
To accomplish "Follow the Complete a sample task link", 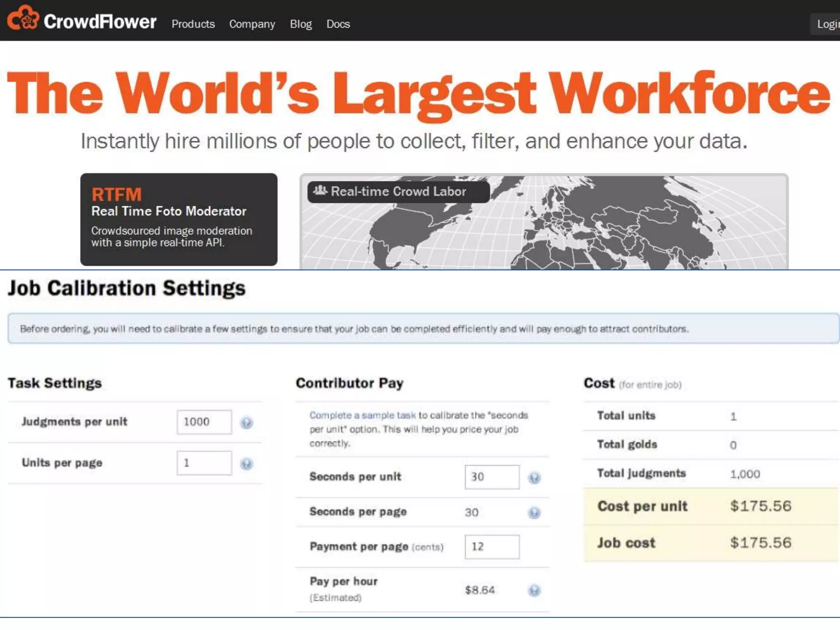I will (362, 415).
